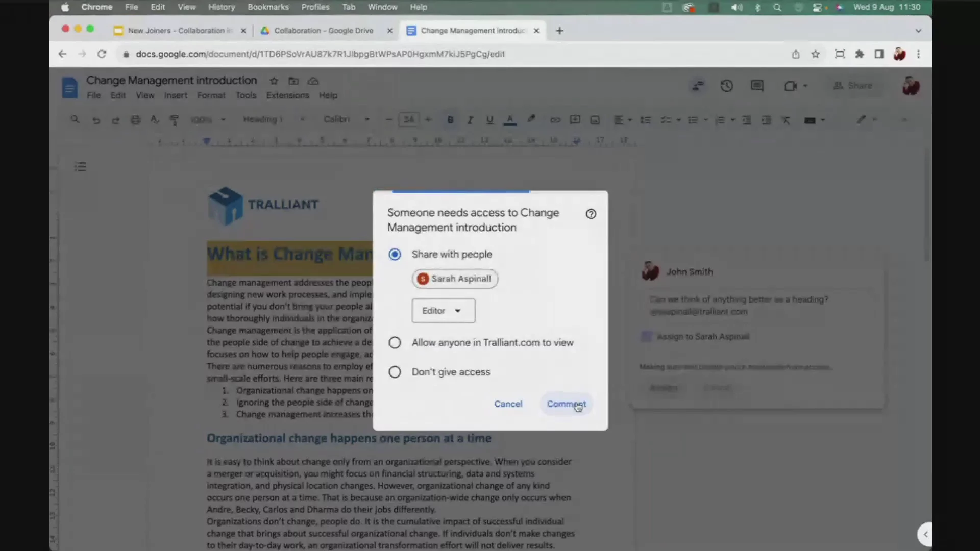Click the insert link icon
Image resolution: width=980 pixels, height=551 pixels.
pos(555,120)
